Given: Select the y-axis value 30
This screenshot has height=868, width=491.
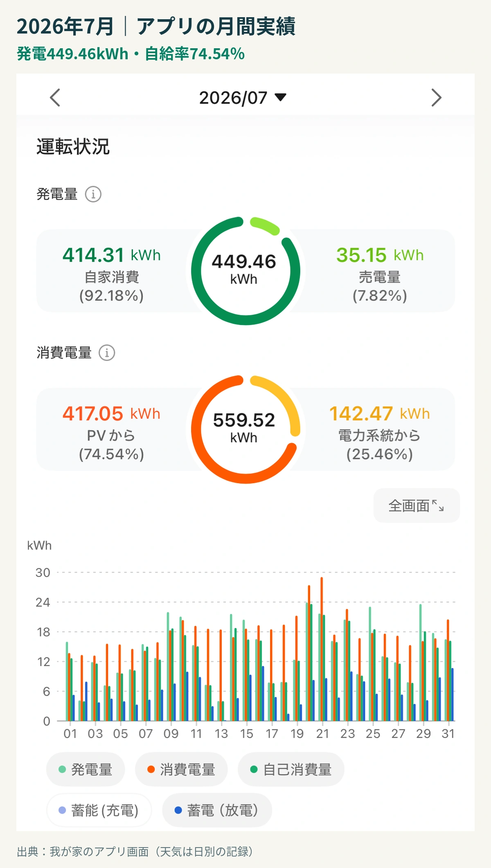Looking at the screenshot, I should tap(43, 572).
